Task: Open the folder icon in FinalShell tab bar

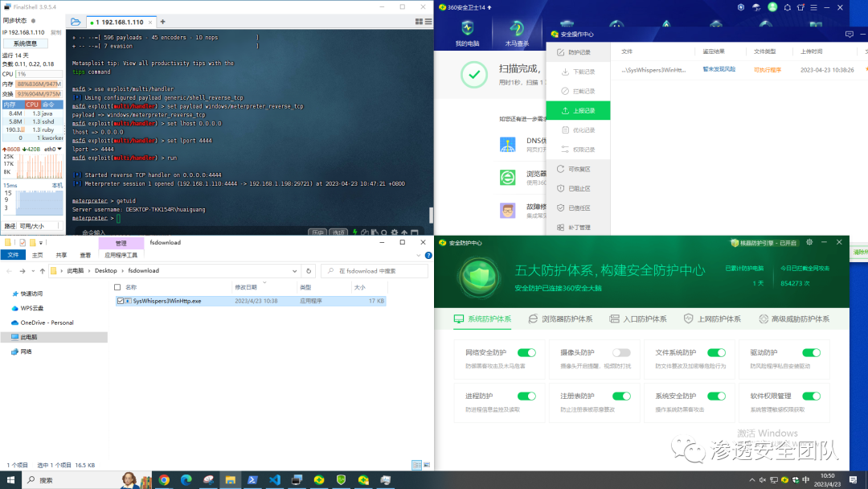Action: 76,23
